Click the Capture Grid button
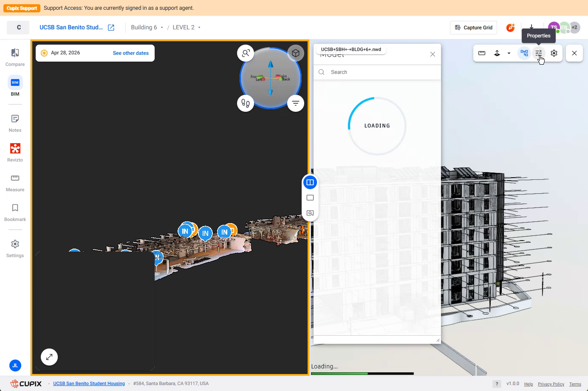 [473, 28]
